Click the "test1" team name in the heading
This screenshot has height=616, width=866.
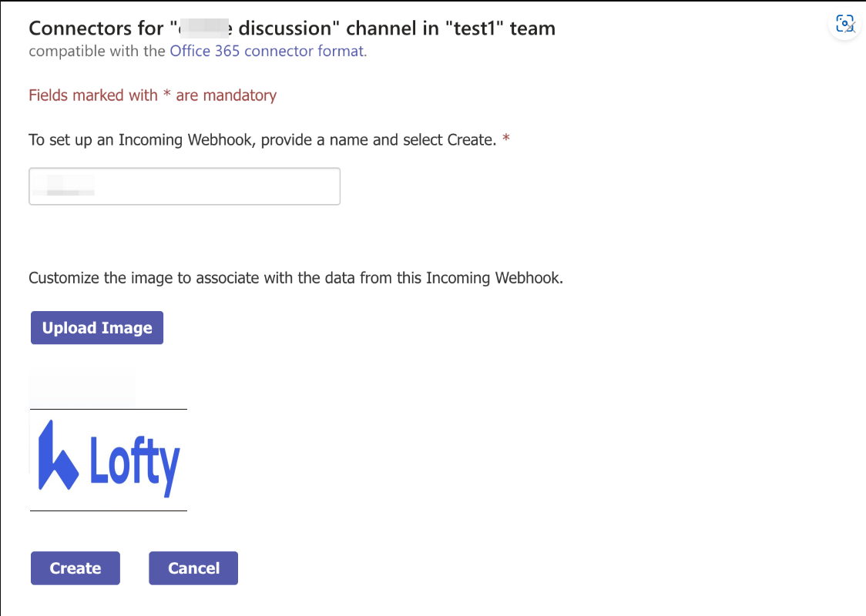[478, 28]
